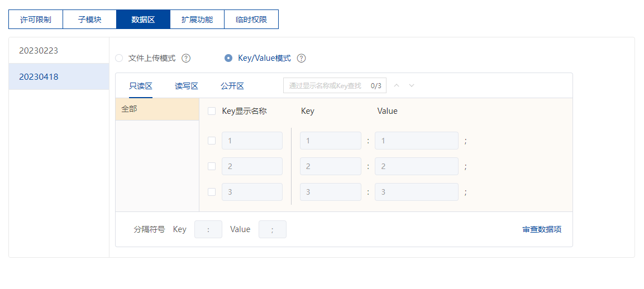
Task: Select the Key/Value模式 radio button
Action: tap(228, 58)
